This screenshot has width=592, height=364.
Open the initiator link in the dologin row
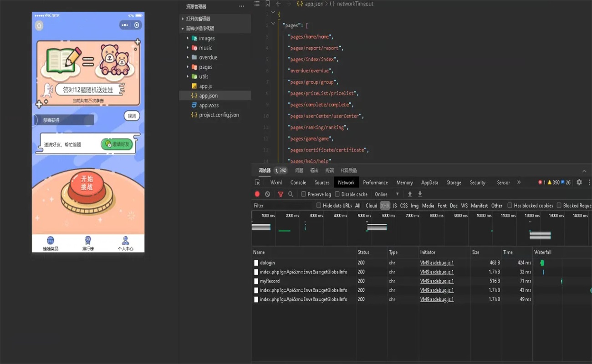437,263
